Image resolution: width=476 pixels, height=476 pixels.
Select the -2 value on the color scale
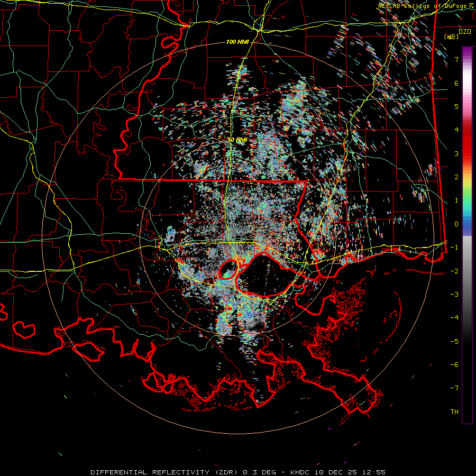(454, 271)
